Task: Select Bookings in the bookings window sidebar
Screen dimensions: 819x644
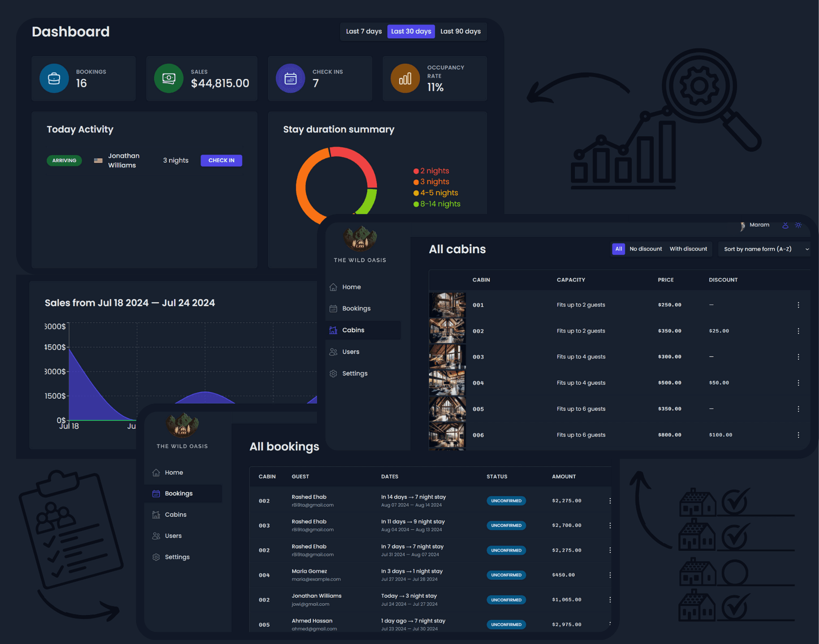Action: tap(183, 493)
